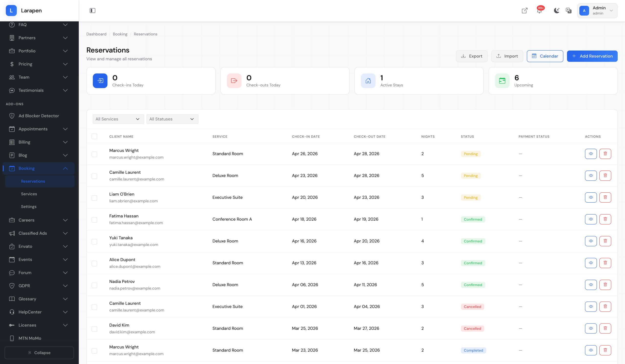
Task: Click Dashboard in the breadcrumb
Action: pos(96,34)
